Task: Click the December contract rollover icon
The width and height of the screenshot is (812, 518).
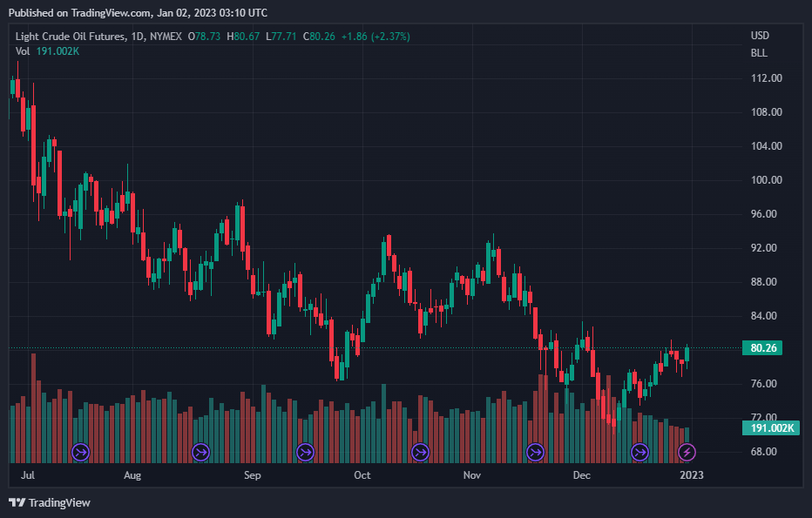Action: 639,453
